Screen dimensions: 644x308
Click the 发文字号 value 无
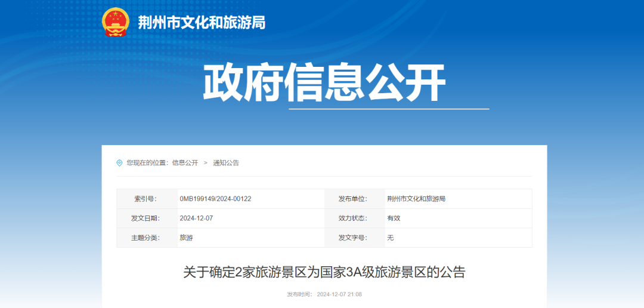click(391, 238)
